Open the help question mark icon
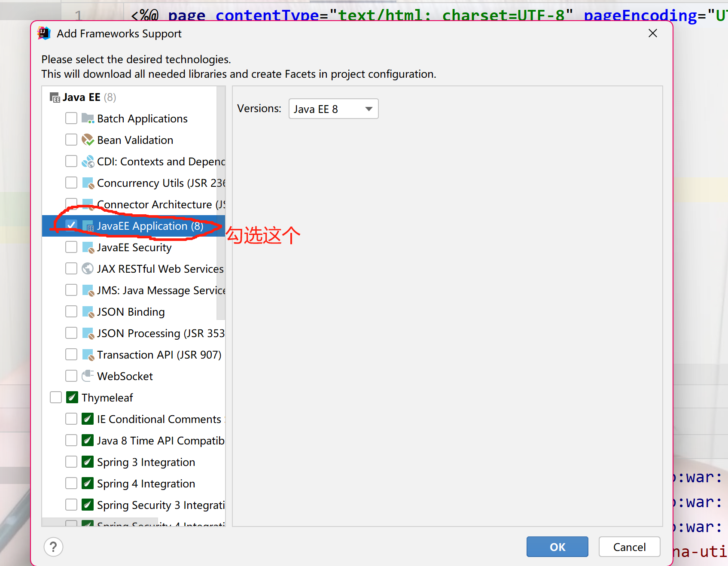 53,547
